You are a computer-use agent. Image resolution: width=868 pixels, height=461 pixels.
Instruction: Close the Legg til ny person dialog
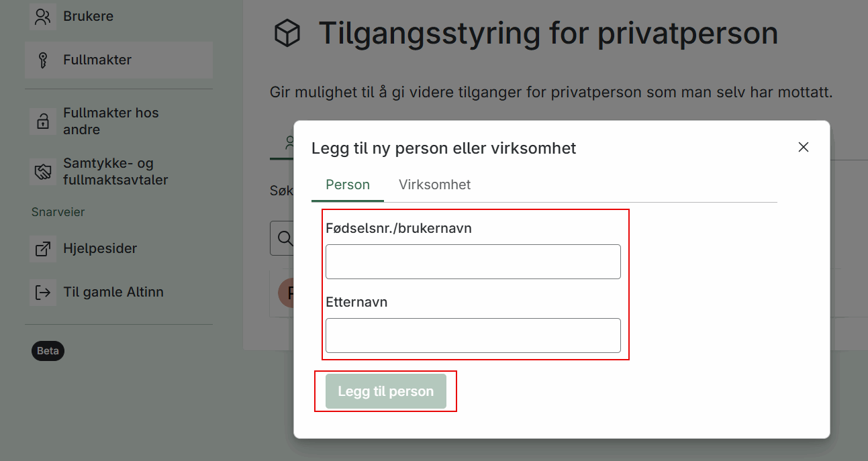[803, 148]
